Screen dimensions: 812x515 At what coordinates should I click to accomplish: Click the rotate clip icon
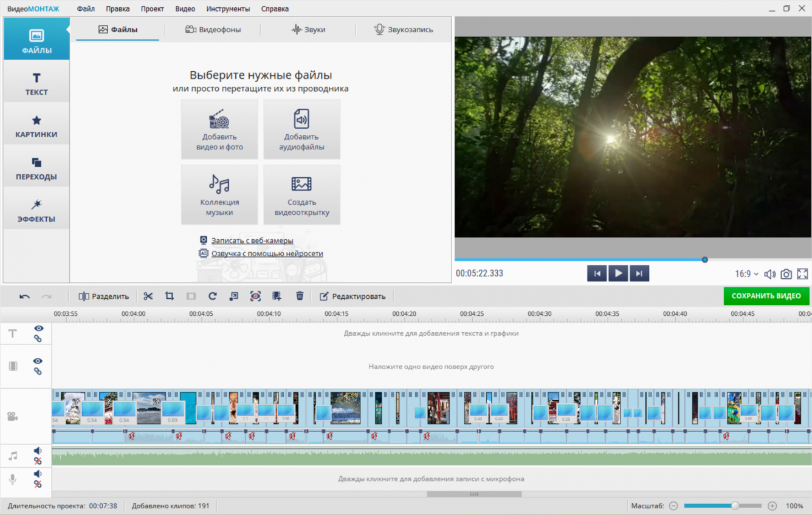[212, 296]
